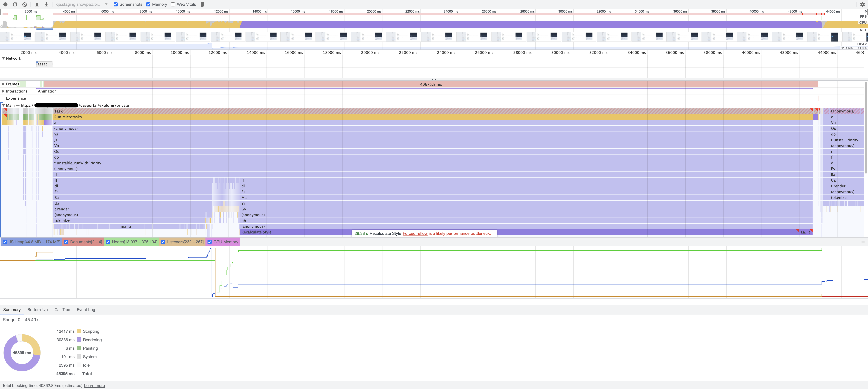
Task: Expand the Frames track
Action: (x=3, y=84)
